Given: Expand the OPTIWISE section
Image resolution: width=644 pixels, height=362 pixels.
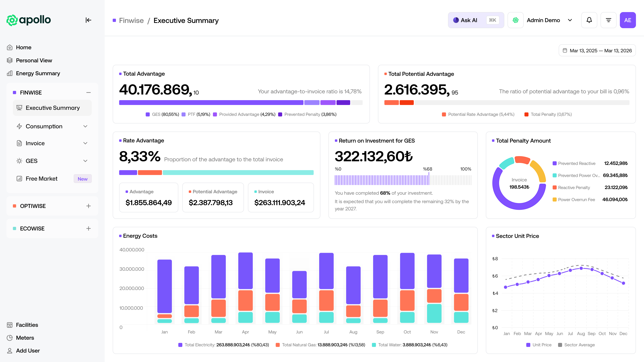Looking at the screenshot, I should click(88, 206).
